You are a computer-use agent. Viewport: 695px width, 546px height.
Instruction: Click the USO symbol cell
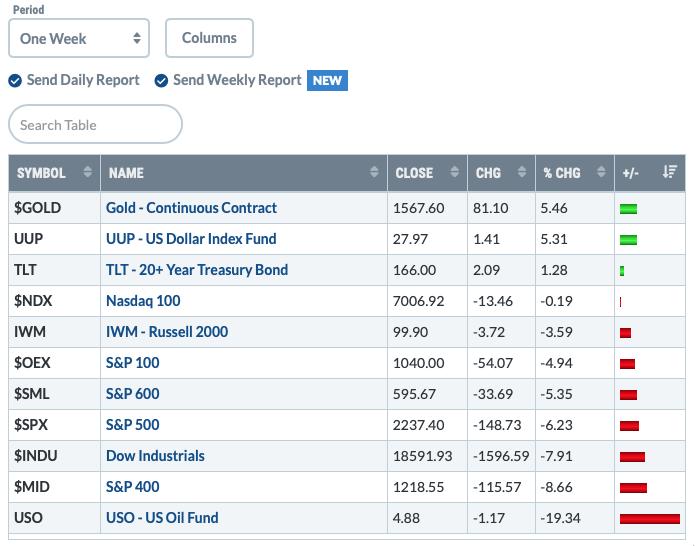click(55, 518)
